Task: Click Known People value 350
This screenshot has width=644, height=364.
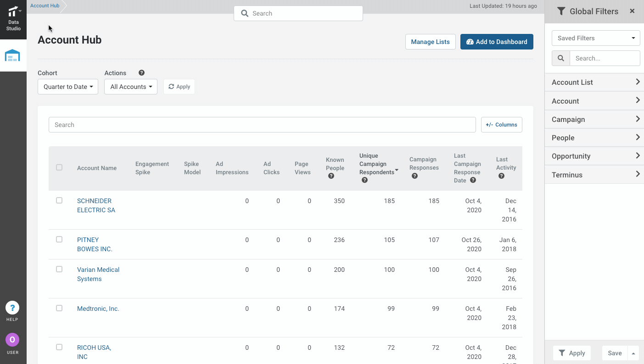Action: (339, 201)
